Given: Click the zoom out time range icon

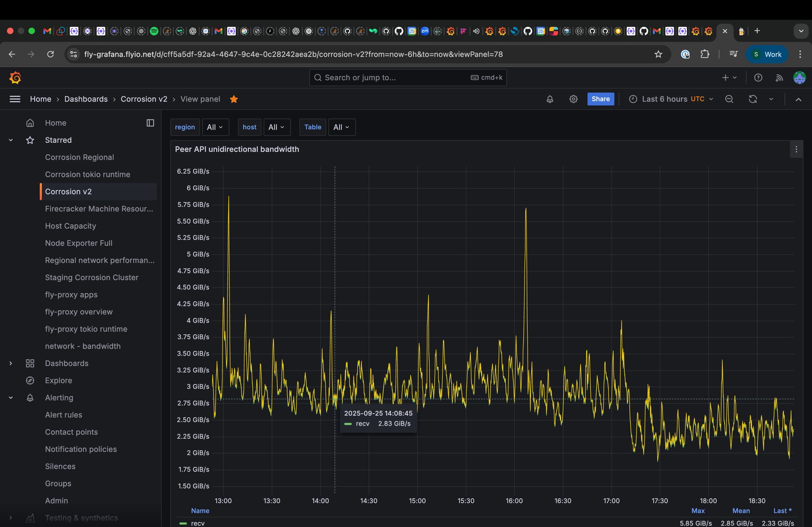Looking at the screenshot, I should 729,99.
